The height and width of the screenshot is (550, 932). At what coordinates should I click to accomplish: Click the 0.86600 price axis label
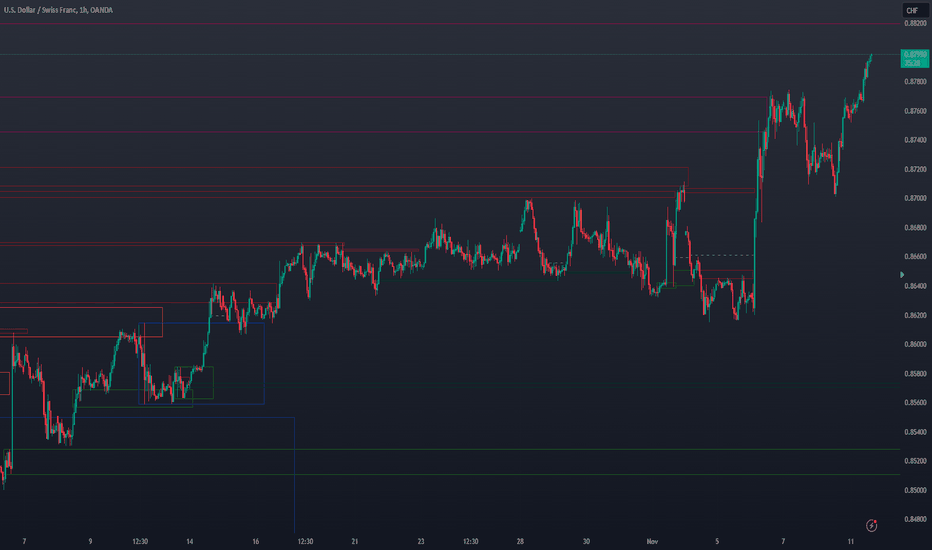coord(915,257)
